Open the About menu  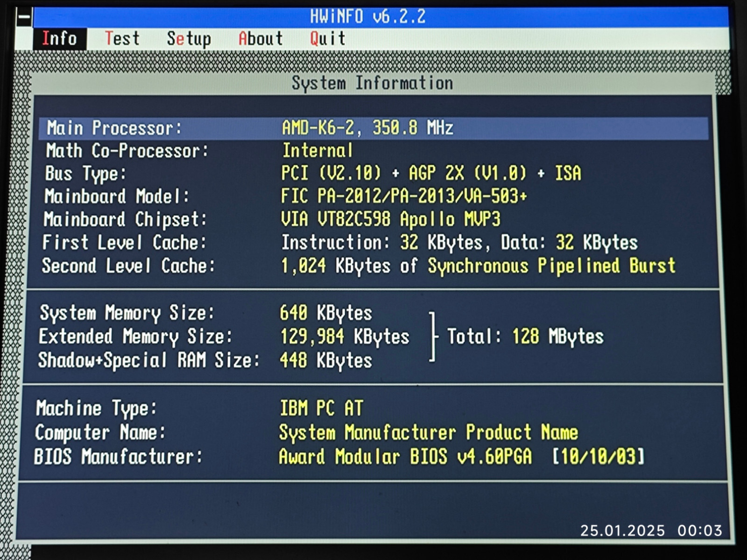[261, 38]
